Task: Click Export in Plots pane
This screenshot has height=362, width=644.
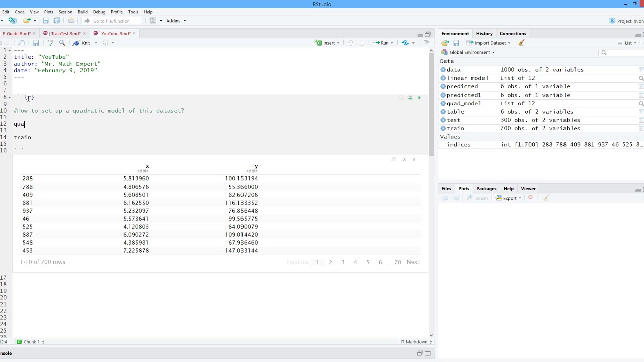Action: [508, 198]
